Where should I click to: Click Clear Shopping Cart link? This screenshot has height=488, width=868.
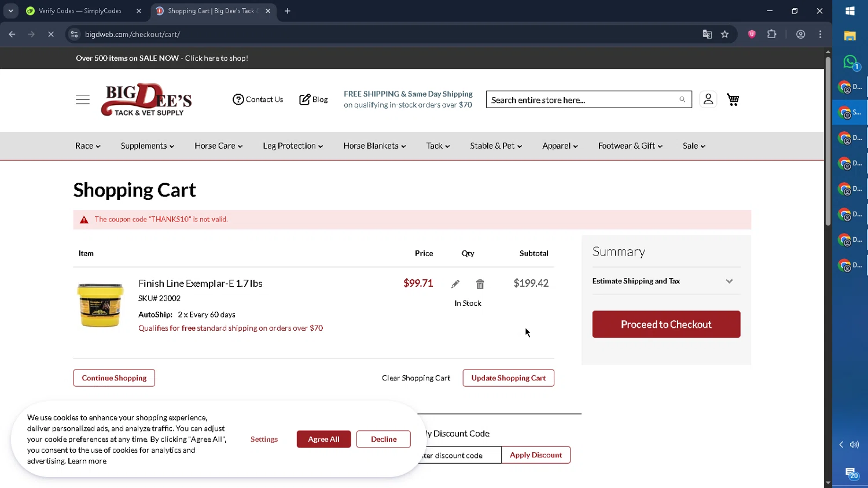[x=416, y=378]
